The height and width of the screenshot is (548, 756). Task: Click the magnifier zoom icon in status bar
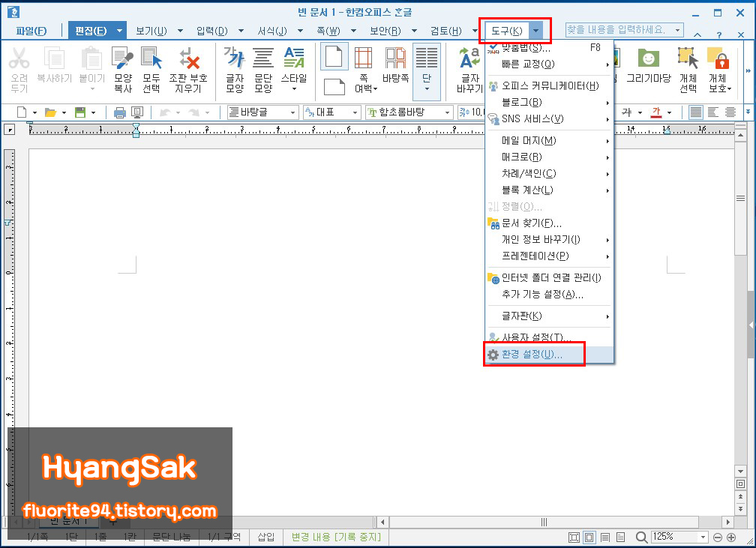pyautogui.click(x=641, y=537)
